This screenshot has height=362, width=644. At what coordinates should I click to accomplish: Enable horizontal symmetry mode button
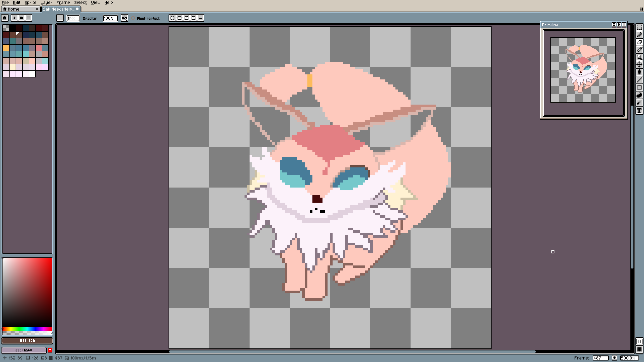172,18
